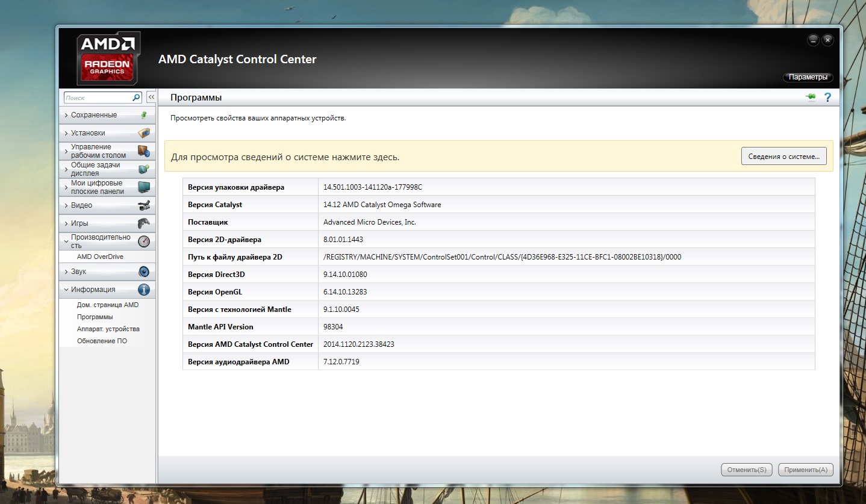Expand the Сохраненные section chevron
The height and width of the screenshot is (504, 866).
(x=66, y=115)
